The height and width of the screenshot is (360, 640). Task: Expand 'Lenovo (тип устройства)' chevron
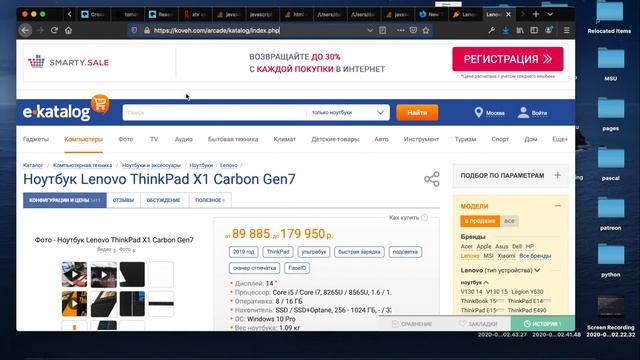pyautogui.click(x=537, y=270)
